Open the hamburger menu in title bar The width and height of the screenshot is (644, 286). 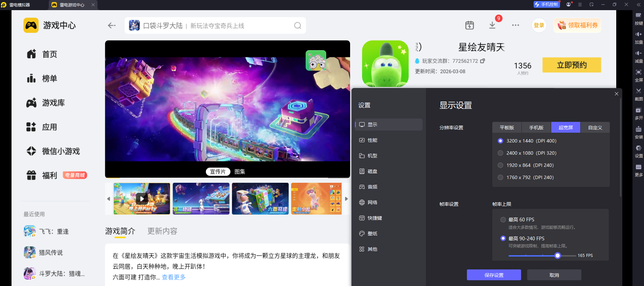(580, 4)
